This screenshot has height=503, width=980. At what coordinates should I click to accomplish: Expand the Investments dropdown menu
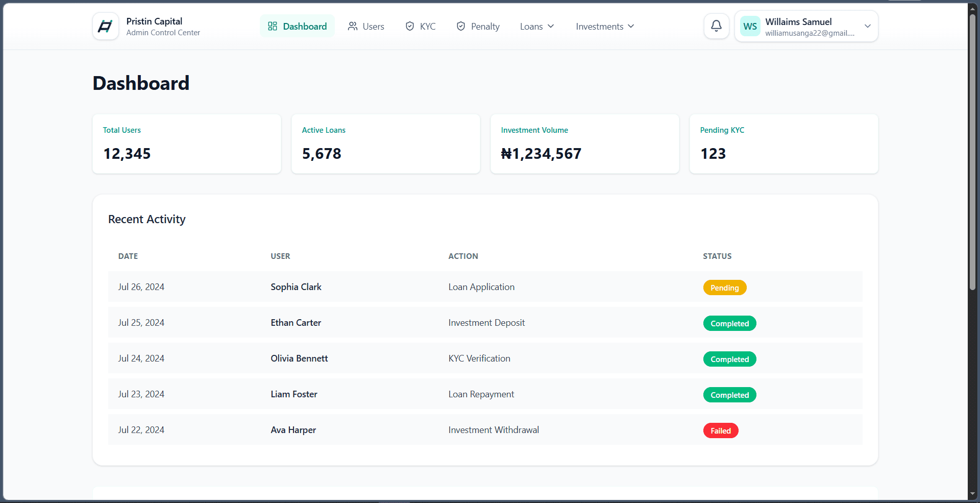[605, 26]
